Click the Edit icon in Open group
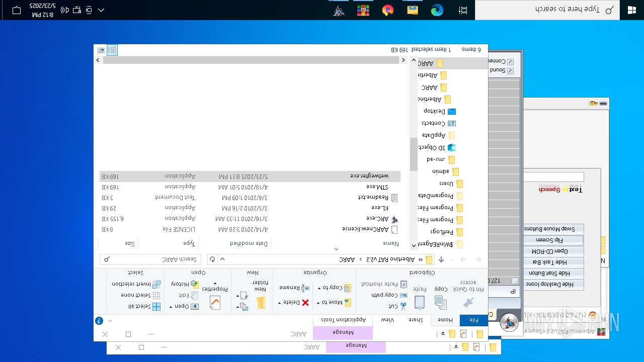The width and height of the screenshot is (644, 362). pyautogui.click(x=194, y=296)
